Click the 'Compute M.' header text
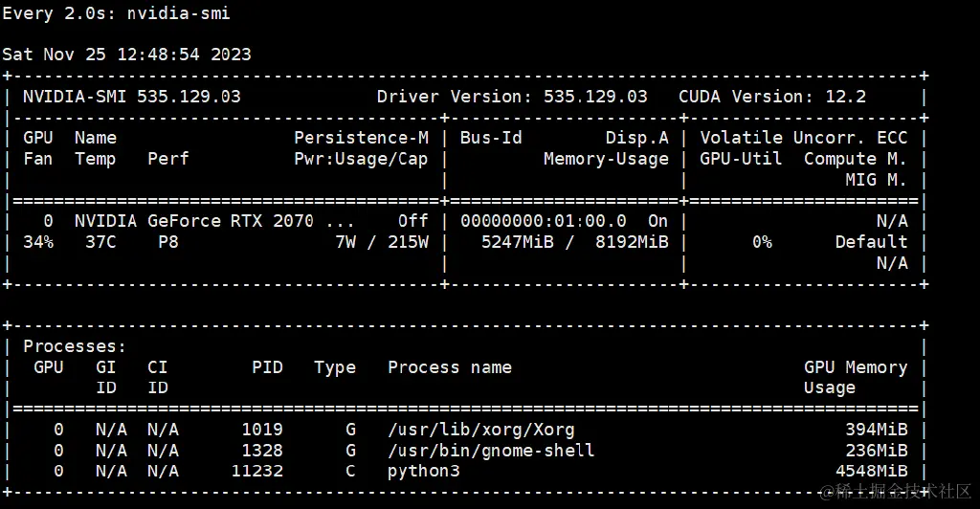The width and height of the screenshot is (980, 509). 856,159
